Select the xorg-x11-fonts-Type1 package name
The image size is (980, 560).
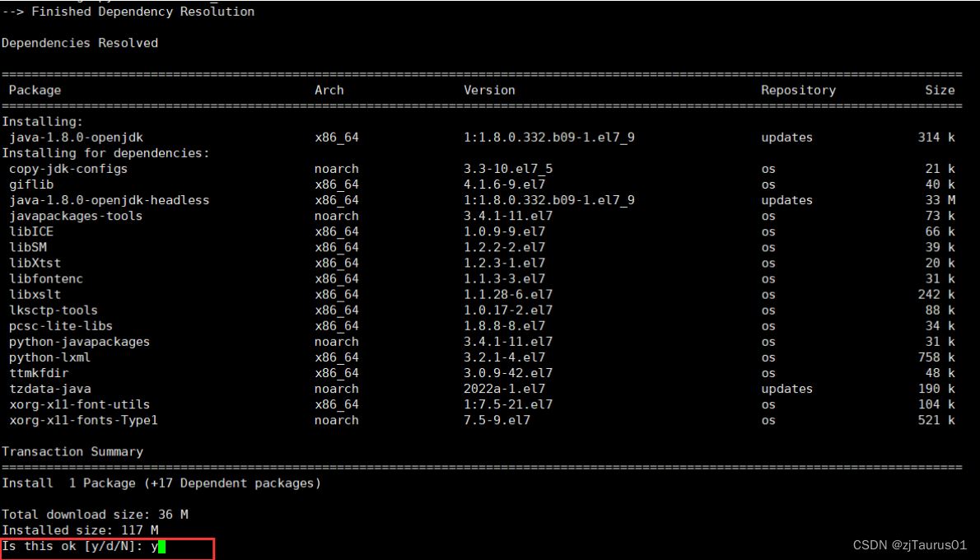pos(83,420)
